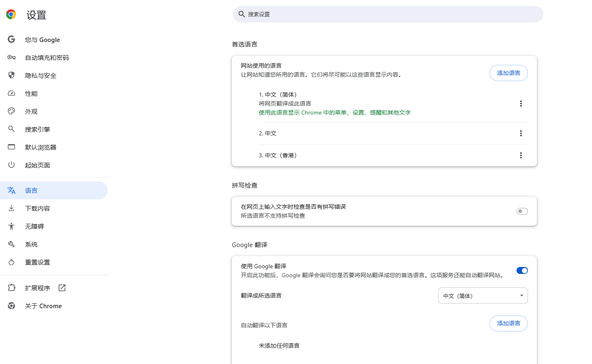Open 起始页面 settings

tap(54, 165)
